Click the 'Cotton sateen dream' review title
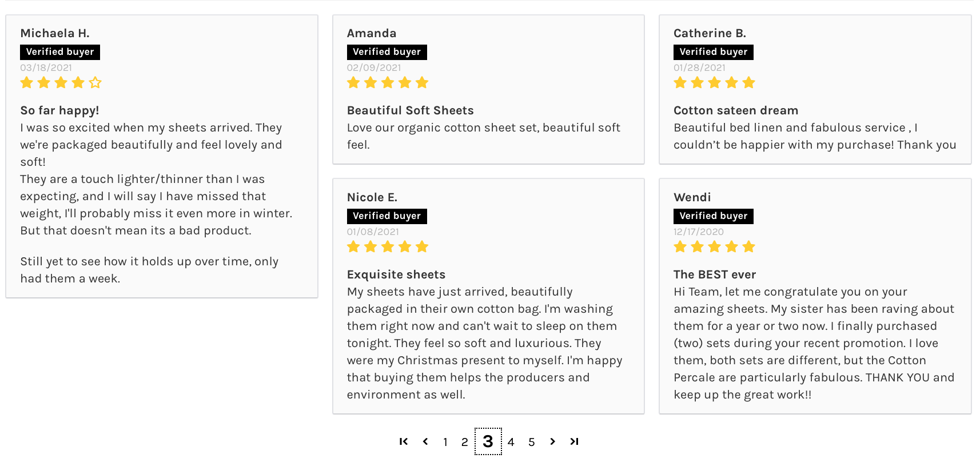Screen dimensions: 980x462 coord(735,110)
